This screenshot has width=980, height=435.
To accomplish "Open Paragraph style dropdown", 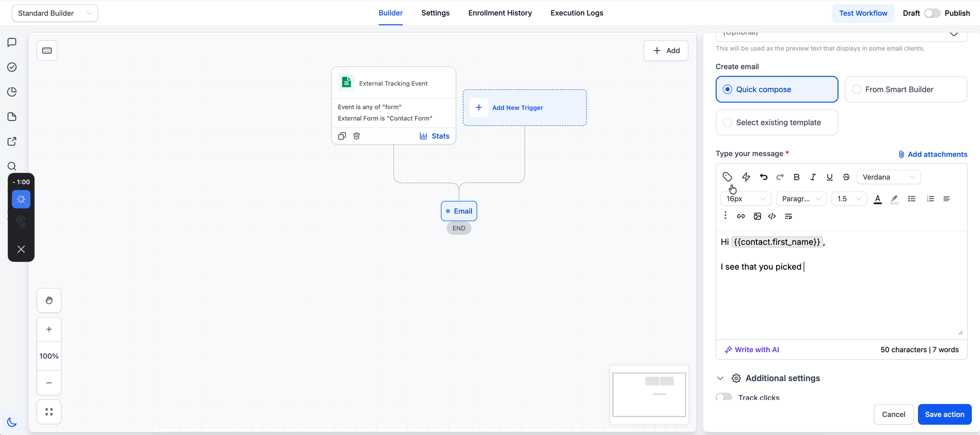I will [801, 199].
